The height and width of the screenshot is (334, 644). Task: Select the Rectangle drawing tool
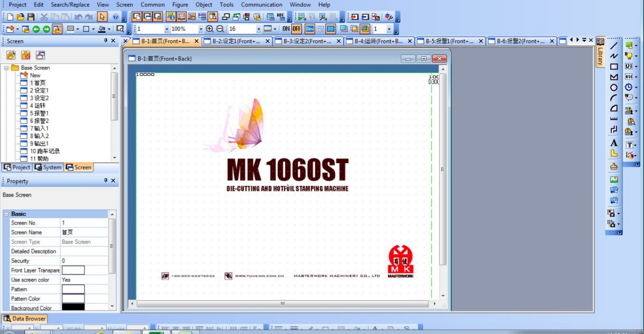614,66
